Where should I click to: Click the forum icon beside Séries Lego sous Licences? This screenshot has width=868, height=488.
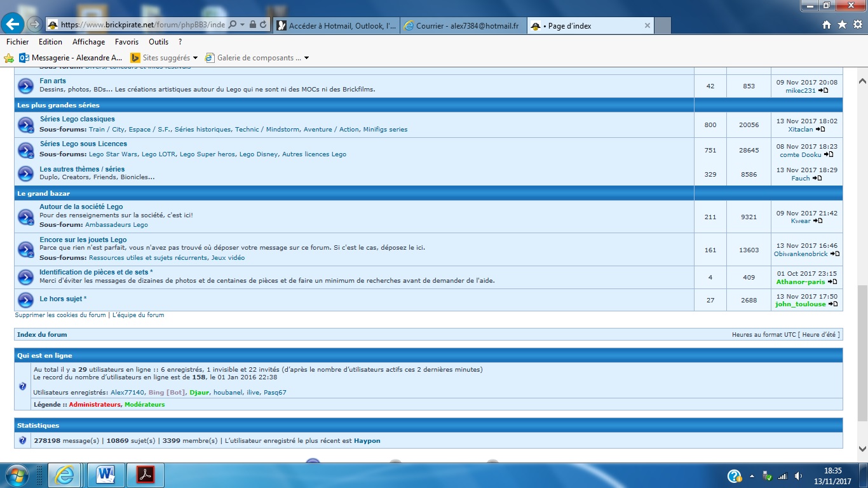coord(25,150)
